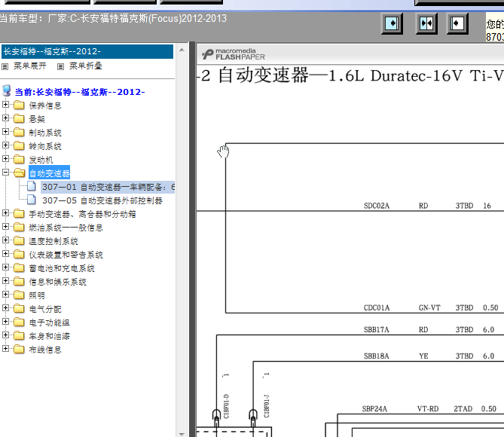Click connector label C1BF01-D in the diagram
The image size is (504, 437).
pyautogui.click(x=226, y=406)
